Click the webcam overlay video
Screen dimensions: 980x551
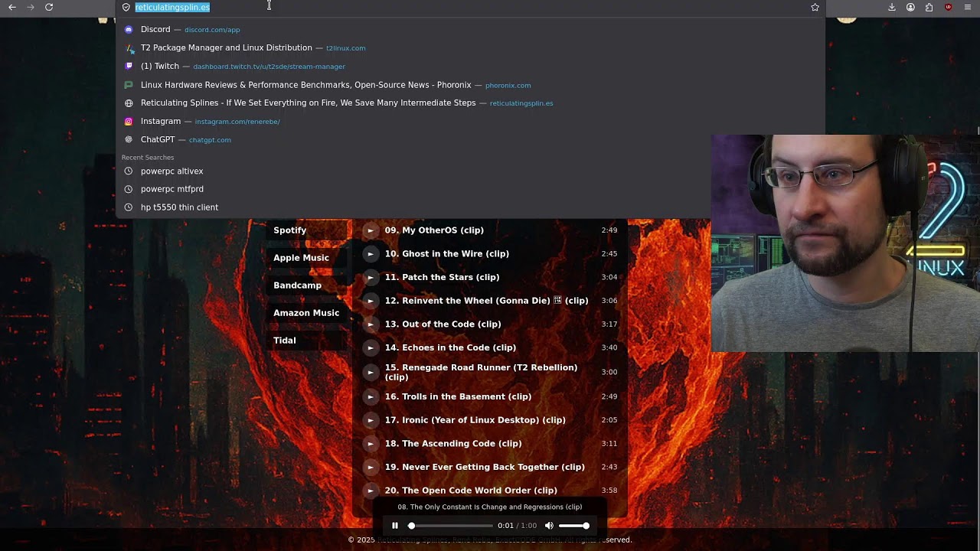[x=845, y=243]
